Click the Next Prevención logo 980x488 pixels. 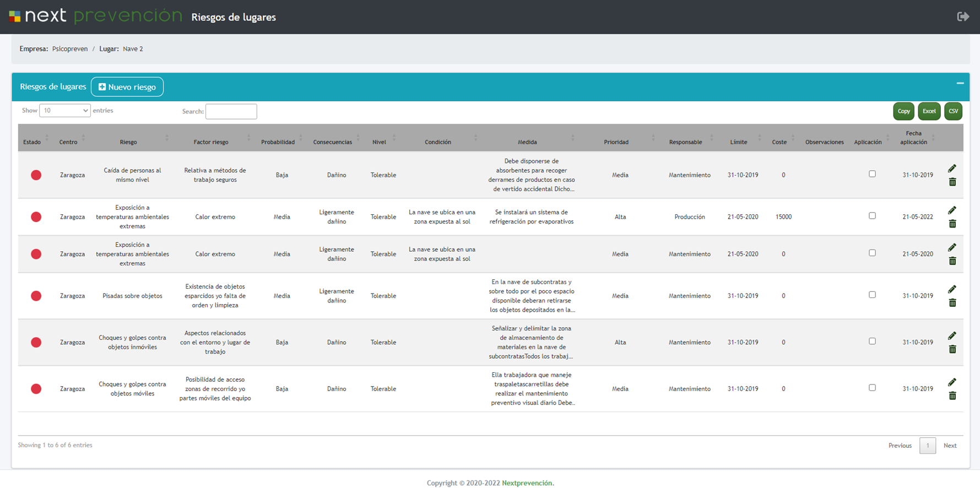[95, 16]
